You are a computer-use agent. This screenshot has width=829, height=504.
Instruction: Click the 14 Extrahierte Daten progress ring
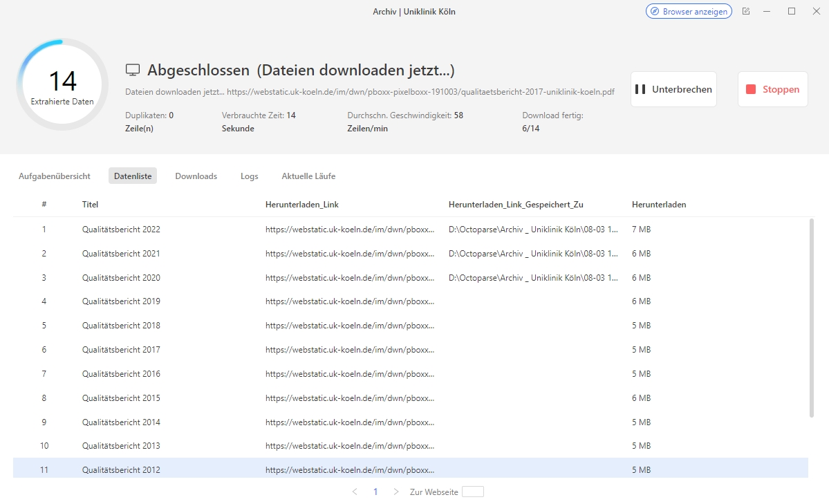pyautogui.click(x=62, y=84)
